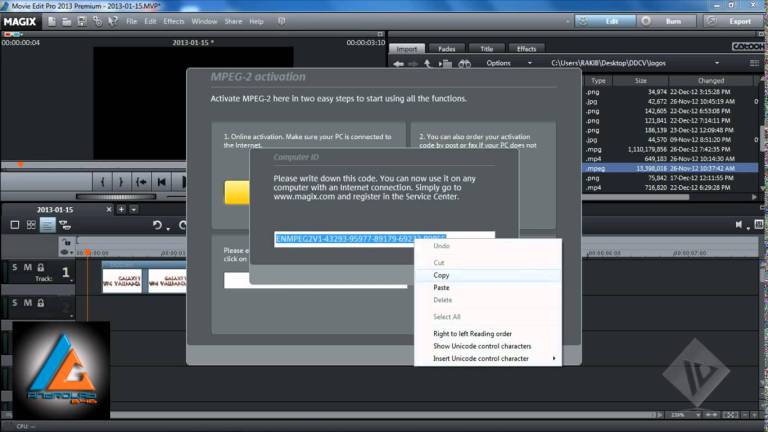
Task: Click the Catooh button
Action: (748, 46)
